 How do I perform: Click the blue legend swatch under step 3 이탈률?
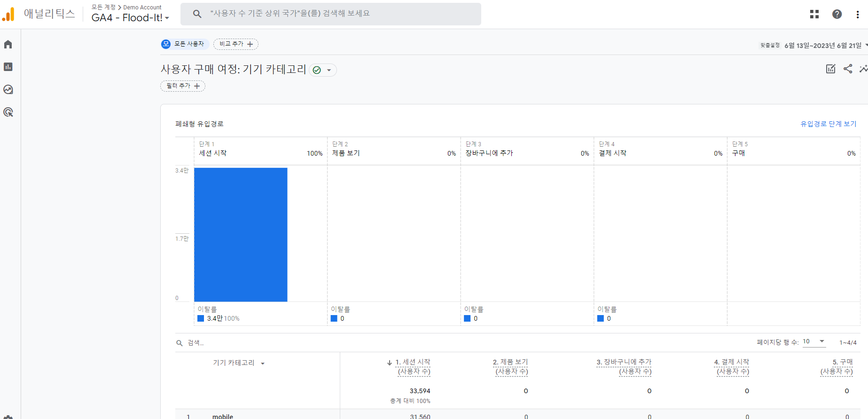point(467,318)
